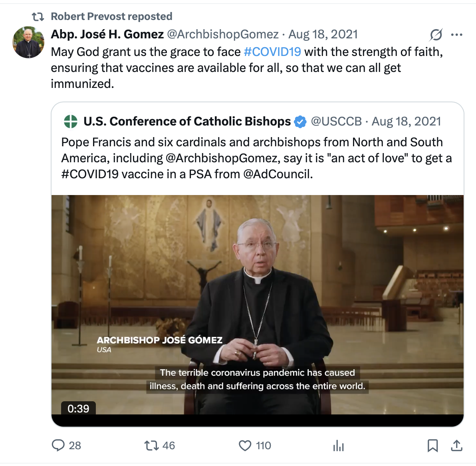The width and height of the screenshot is (476, 466).
Task: Open Abp. José H. Gomez display name
Action: coord(107,34)
